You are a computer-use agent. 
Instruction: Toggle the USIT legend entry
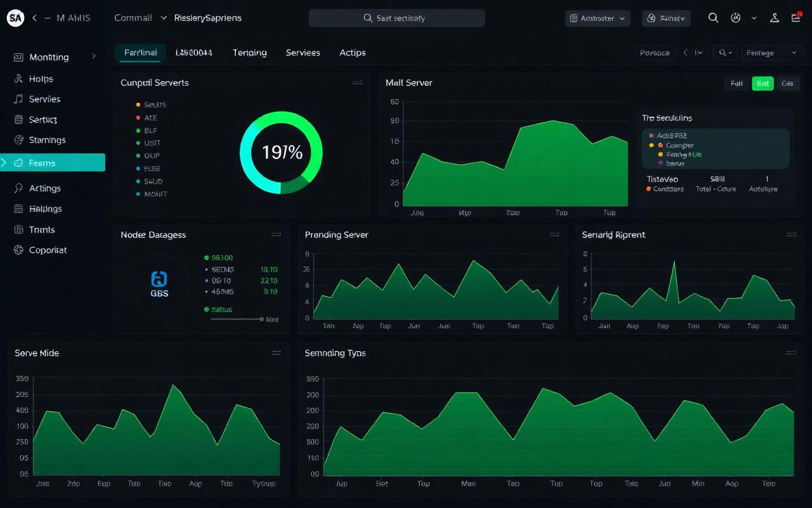[148, 143]
